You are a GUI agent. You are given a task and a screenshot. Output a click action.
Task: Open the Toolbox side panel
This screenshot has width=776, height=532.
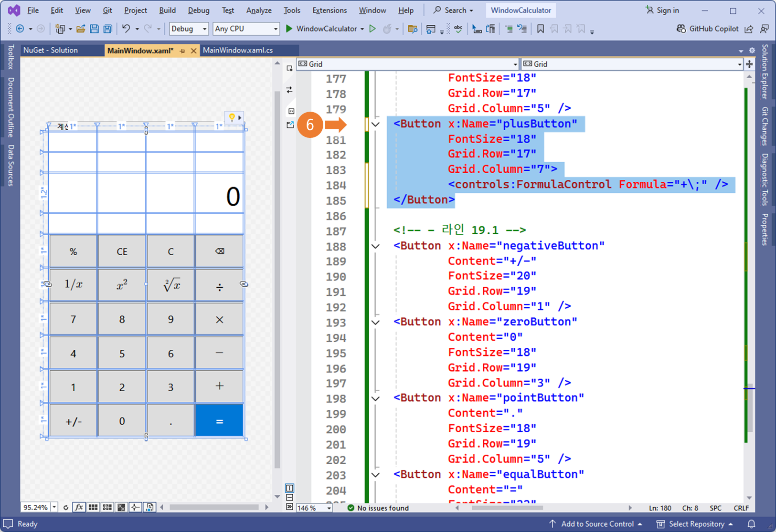click(x=11, y=57)
